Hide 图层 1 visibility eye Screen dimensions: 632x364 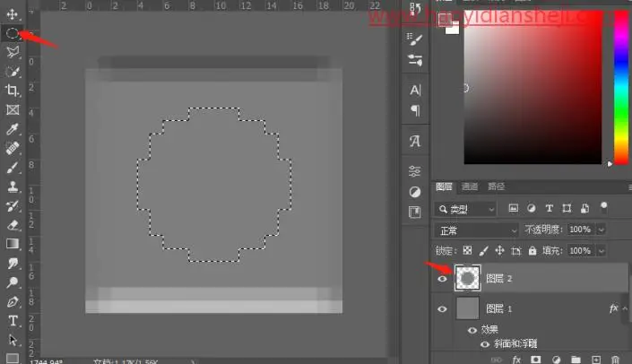click(442, 309)
